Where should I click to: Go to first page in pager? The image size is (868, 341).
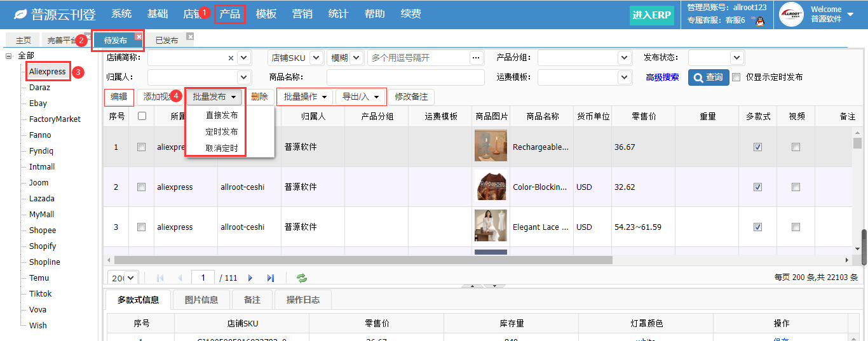point(160,278)
